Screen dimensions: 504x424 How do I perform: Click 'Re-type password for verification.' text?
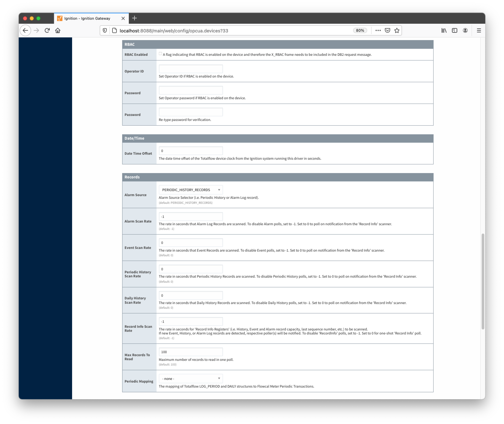(x=185, y=120)
